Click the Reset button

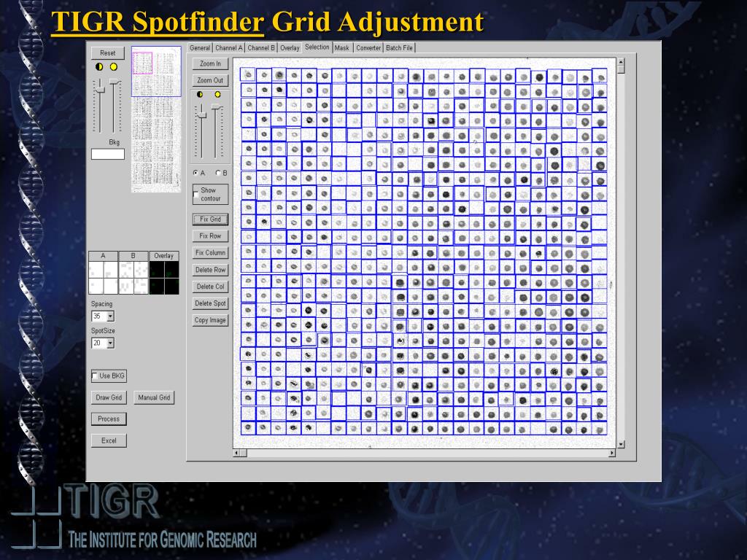tap(108, 52)
